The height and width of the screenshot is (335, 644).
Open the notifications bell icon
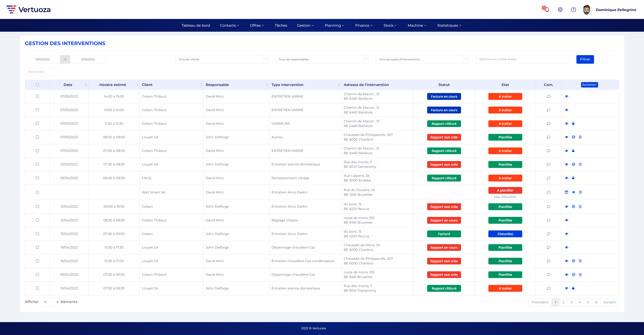[x=547, y=10]
